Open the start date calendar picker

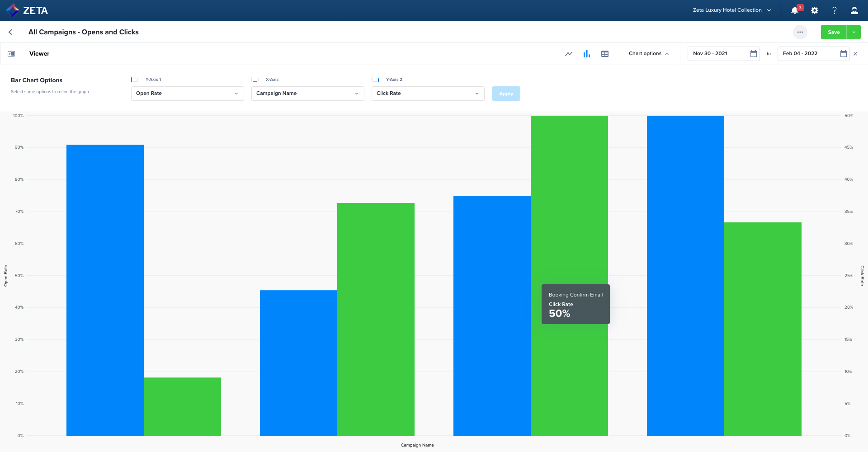point(754,54)
